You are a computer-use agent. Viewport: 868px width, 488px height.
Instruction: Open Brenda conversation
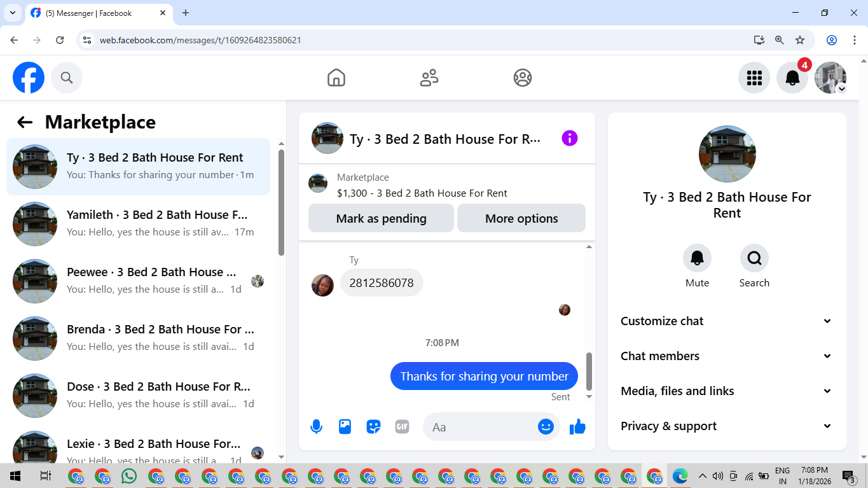[138, 338]
